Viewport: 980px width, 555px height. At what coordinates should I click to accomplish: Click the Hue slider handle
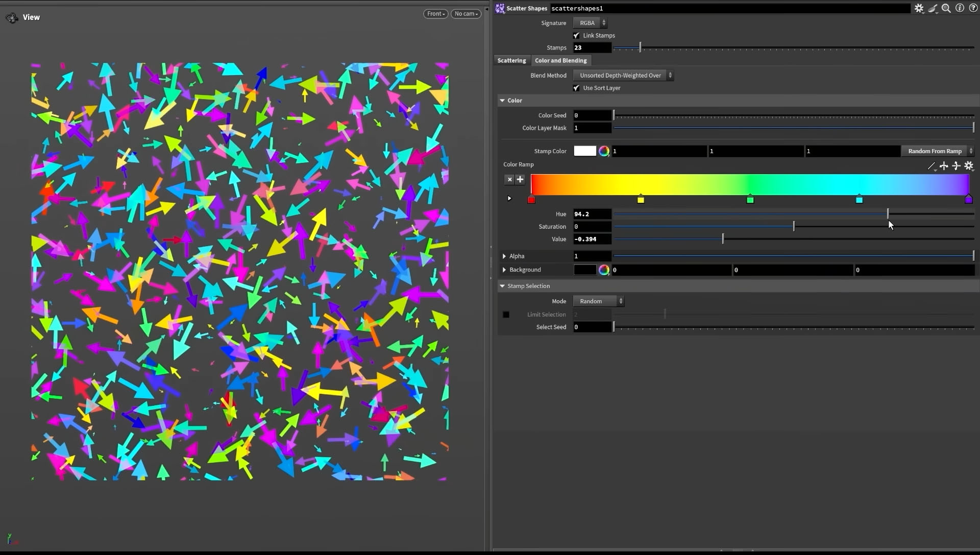pos(888,214)
